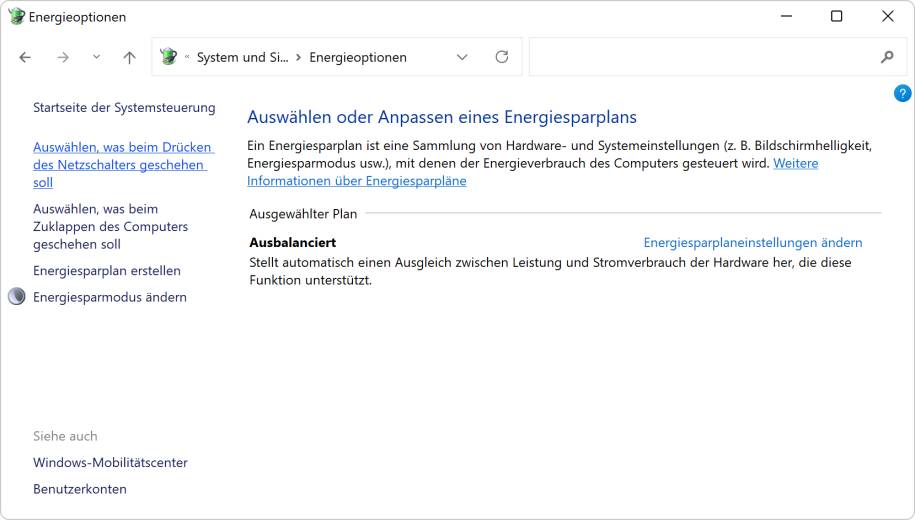Click the search magnifier icon

point(887,57)
